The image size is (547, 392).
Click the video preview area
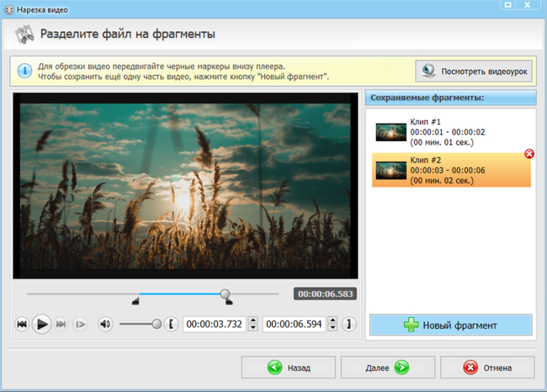tap(185, 186)
